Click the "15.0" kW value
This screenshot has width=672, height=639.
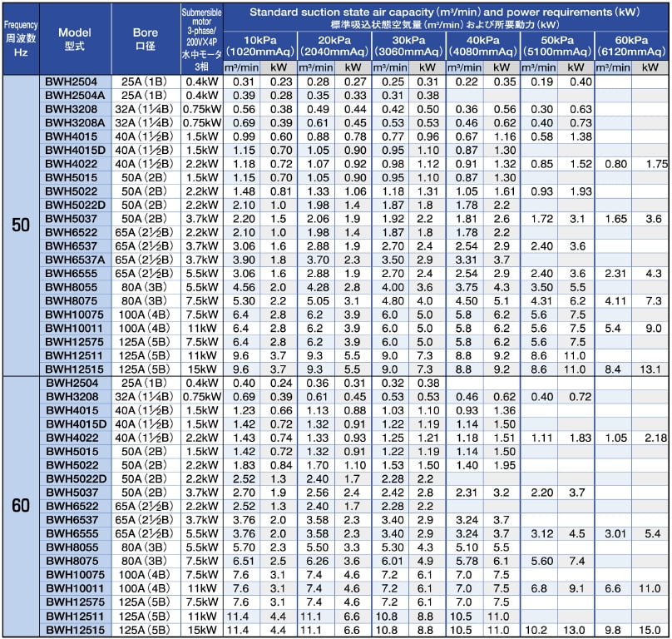coord(650,630)
